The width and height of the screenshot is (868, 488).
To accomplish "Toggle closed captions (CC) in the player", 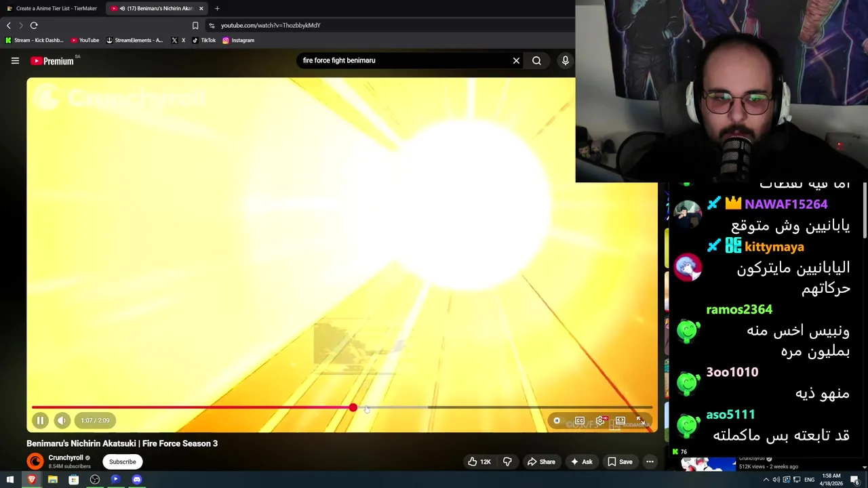I will pos(580,421).
